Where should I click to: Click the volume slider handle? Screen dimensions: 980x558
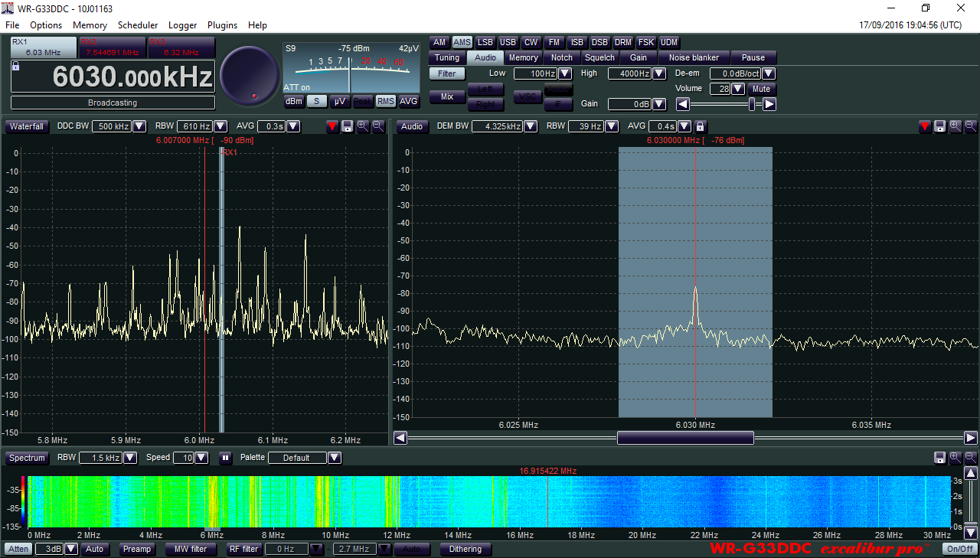(x=753, y=104)
